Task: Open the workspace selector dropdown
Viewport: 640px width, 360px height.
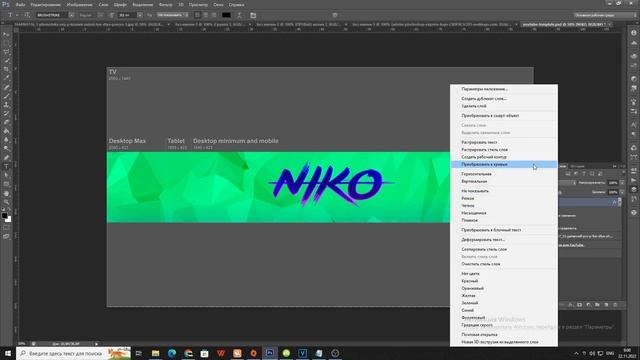Action: tap(605, 15)
